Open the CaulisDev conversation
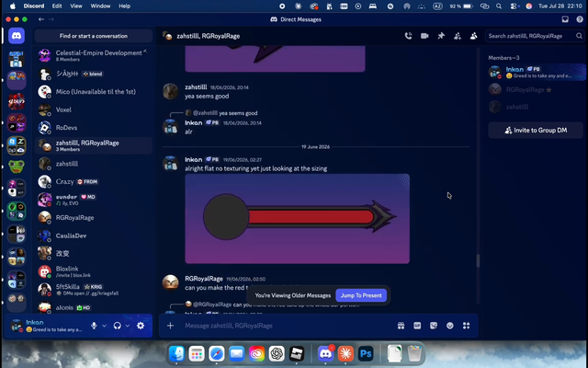588x368 pixels. pyautogui.click(x=94, y=236)
